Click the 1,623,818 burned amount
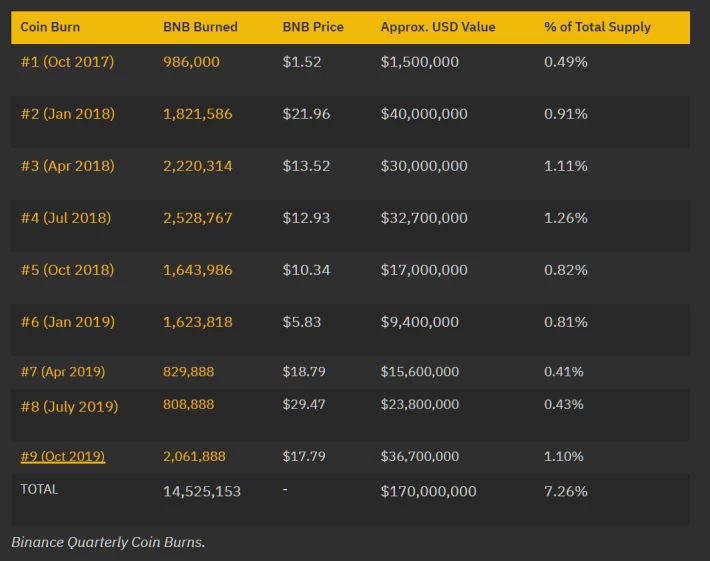The height and width of the screenshot is (561, 710). pos(197,322)
